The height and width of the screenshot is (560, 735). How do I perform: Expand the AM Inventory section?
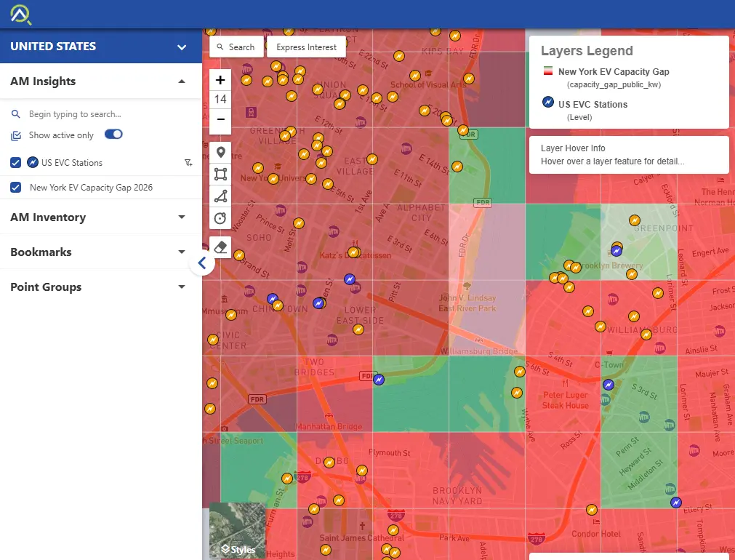coord(181,217)
